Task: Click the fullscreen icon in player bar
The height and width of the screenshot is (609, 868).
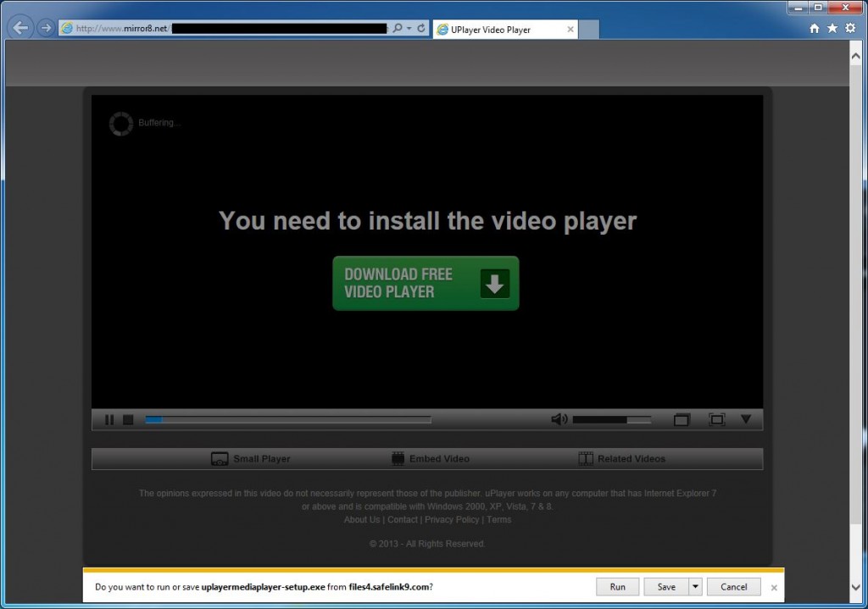Action: [716, 419]
